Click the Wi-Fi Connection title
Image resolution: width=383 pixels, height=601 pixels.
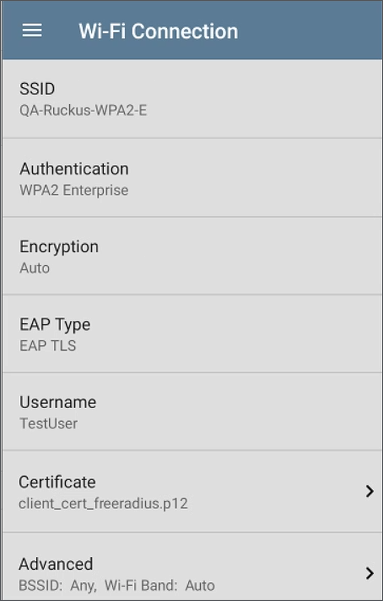tap(158, 31)
